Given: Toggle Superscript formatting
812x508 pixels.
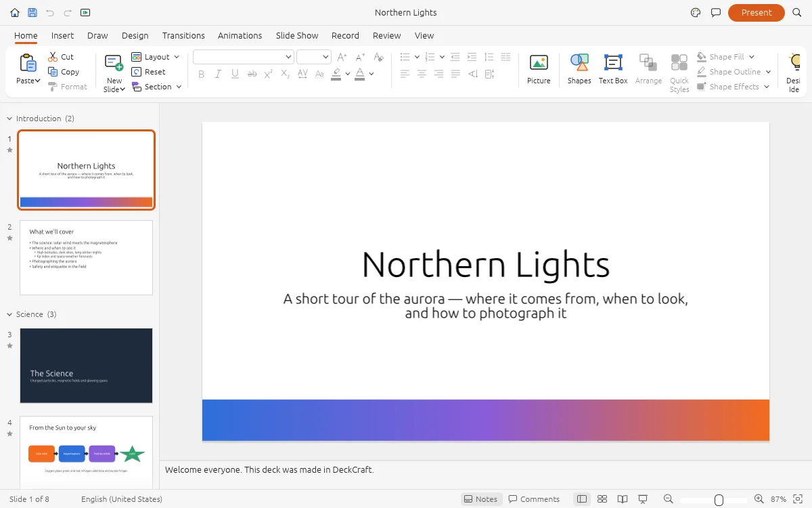Looking at the screenshot, I should coord(269,74).
